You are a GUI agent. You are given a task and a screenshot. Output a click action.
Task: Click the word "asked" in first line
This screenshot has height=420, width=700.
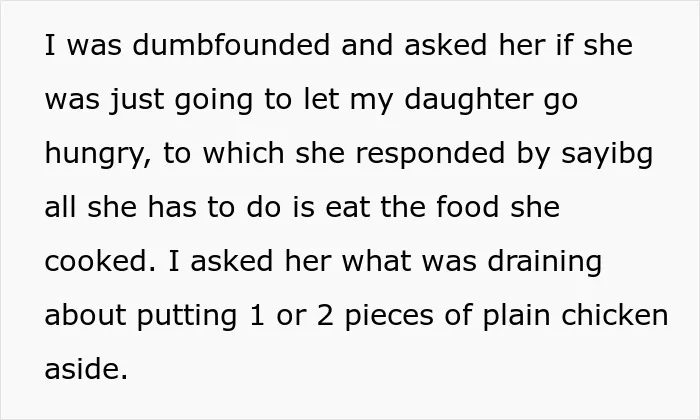446,45
